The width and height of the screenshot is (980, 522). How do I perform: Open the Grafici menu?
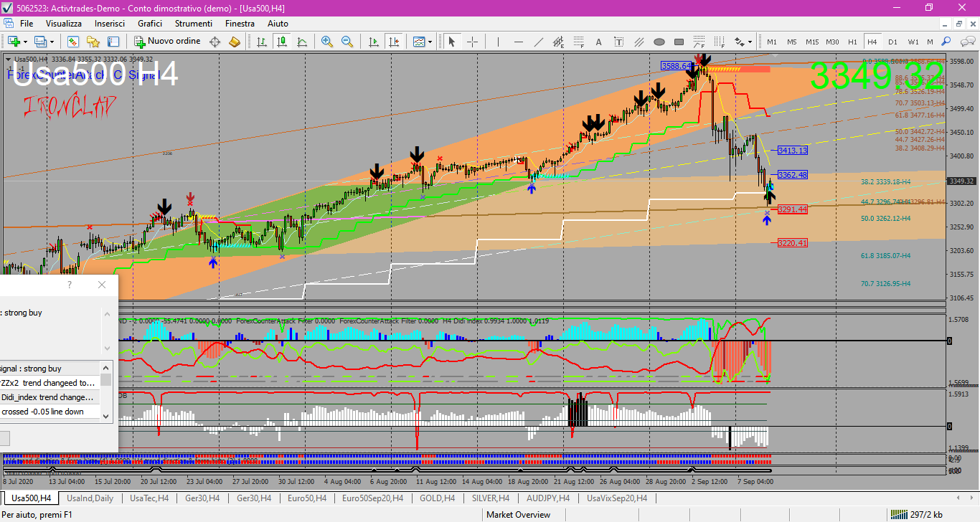[x=150, y=24]
